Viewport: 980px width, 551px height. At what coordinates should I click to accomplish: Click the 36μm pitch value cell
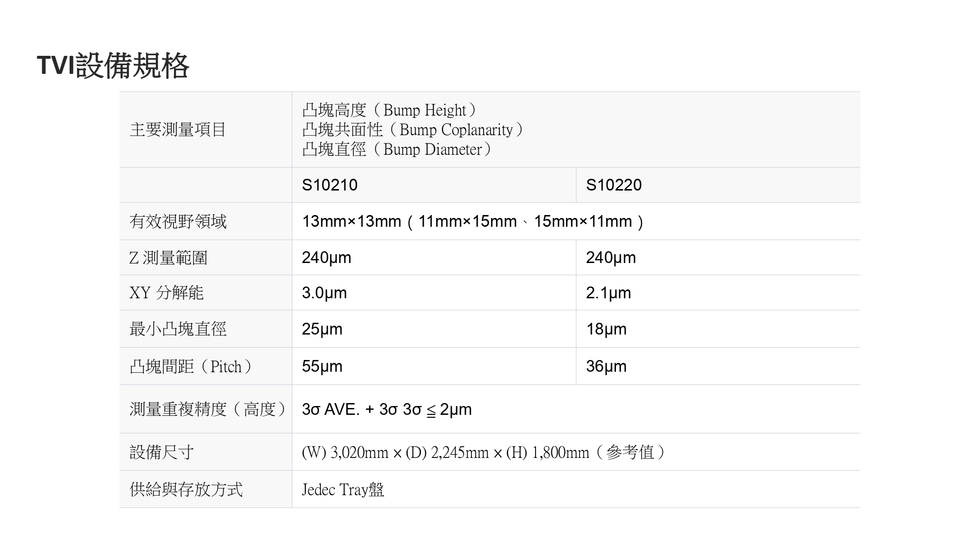pos(606,366)
